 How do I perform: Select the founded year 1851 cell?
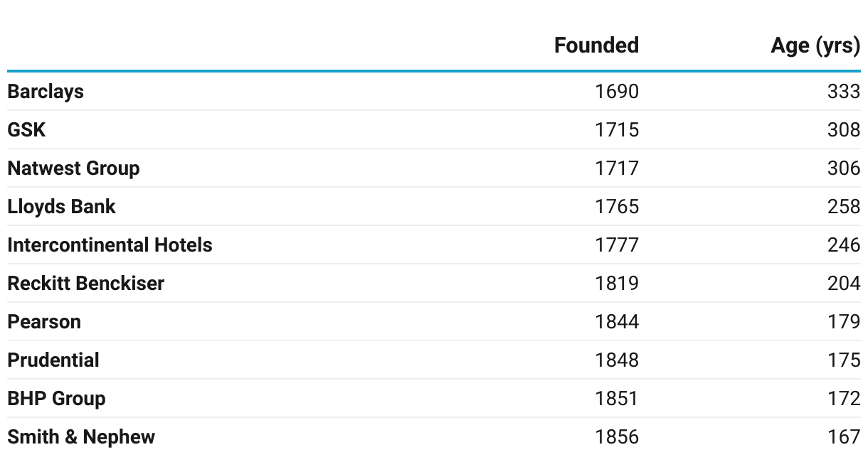click(x=617, y=399)
